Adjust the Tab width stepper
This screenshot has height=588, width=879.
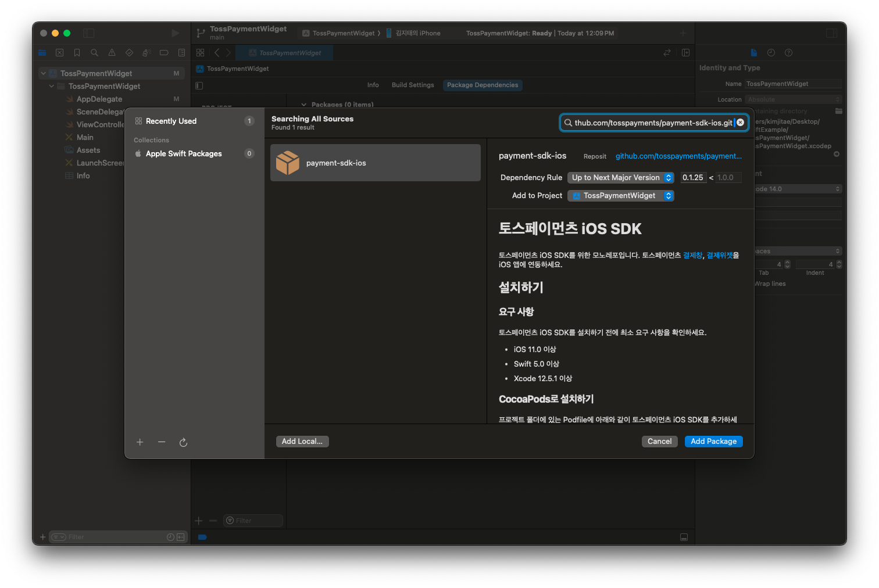tap(787, 264)
